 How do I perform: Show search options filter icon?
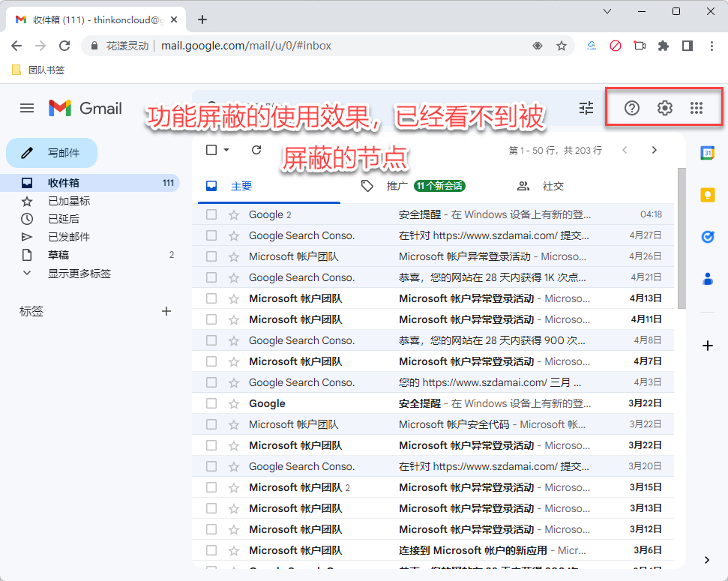pos(586,108)
